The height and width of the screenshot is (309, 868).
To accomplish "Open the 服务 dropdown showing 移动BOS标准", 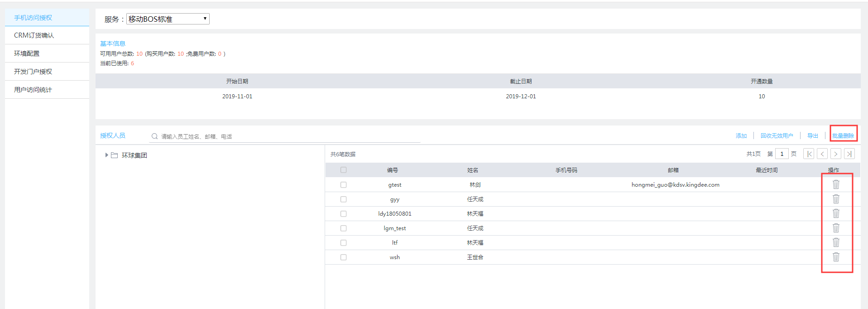I will pyautogui.click(x=168, y=19).
